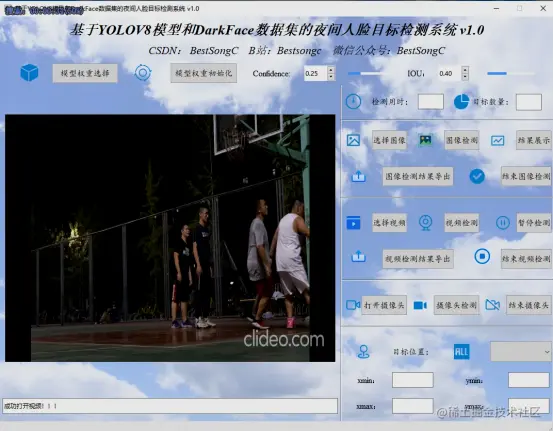Decrease the Confidence value with down arrow

(x=331, y=77)
